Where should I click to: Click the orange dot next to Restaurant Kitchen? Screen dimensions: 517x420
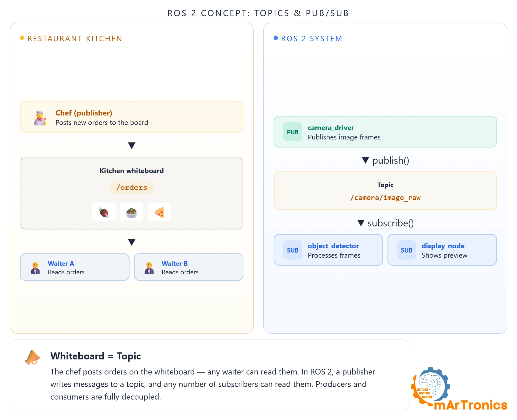click(22, 38)
